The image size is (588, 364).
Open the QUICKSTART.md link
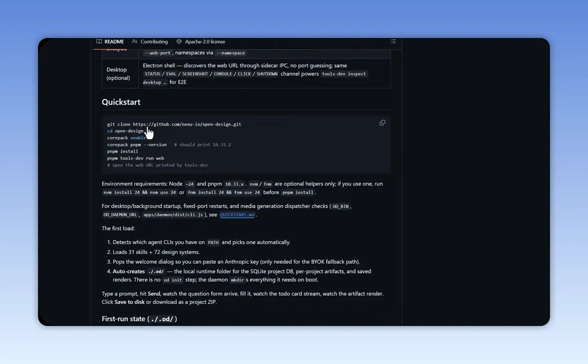pyautogui.click(x=237, y=215)
